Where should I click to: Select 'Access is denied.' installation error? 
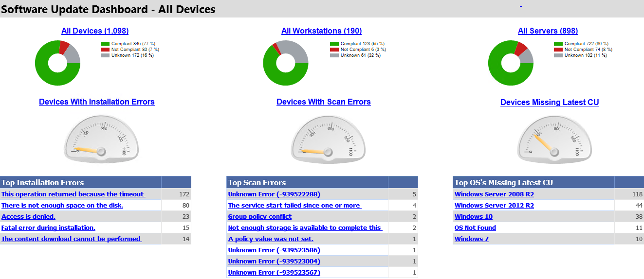(29, 217)
